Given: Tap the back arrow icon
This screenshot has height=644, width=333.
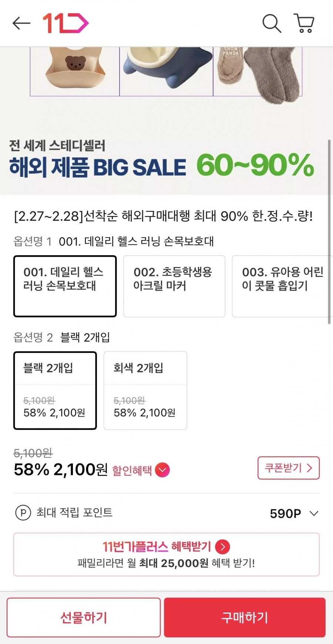Looking at the screenshot, I should [21, 23].
